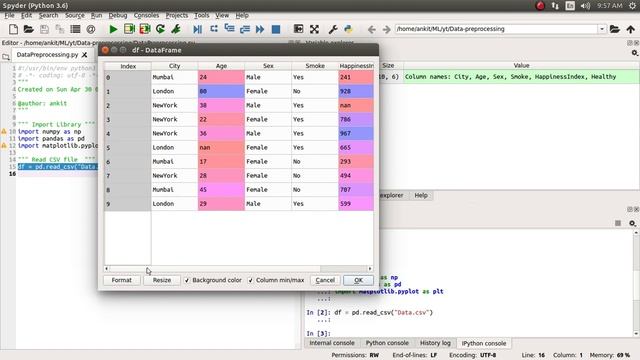Open PYTHONPATH manager python icon
The height and width of the screenshot is (360, 640).
click(348, 29)
